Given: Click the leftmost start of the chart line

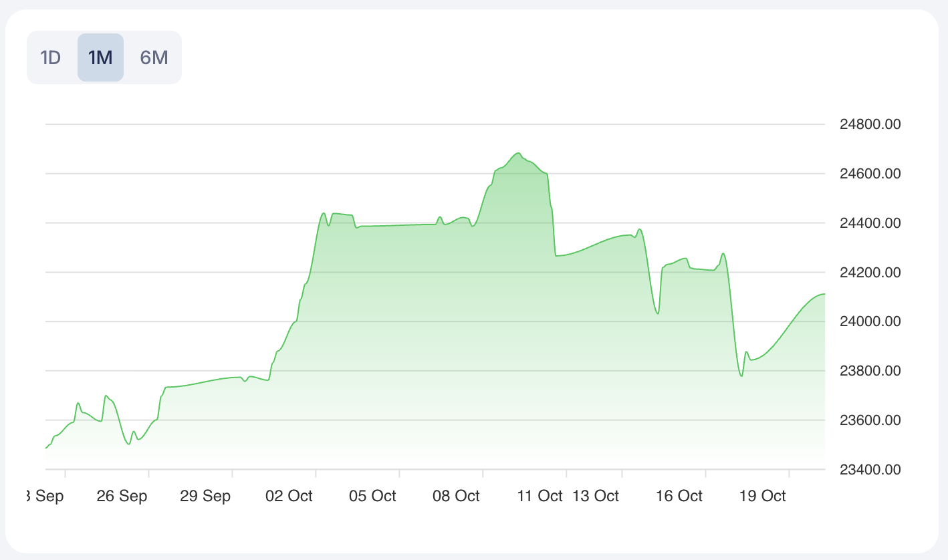Looking at the screenshot, I should [x=46, y=448].
